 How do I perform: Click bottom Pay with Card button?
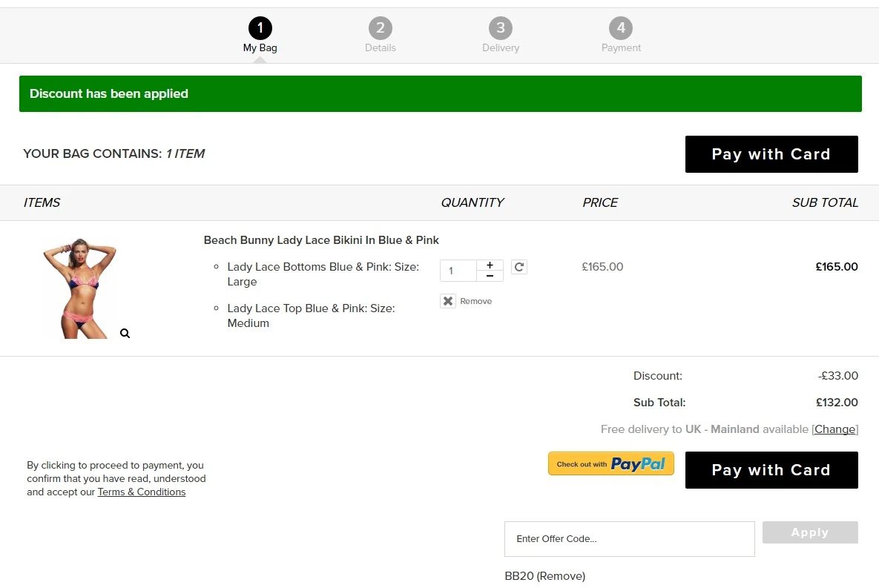pos(771,469)
